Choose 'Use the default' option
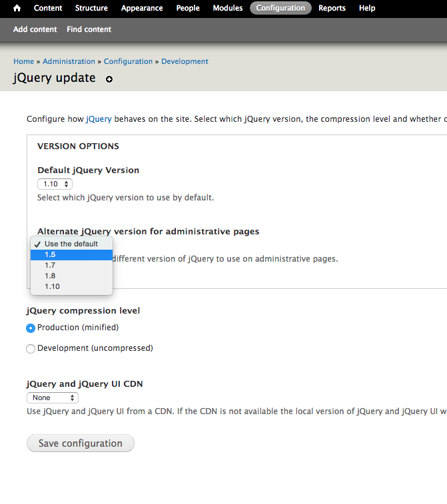This screenshot has width=447, height=504. (71, 244)
